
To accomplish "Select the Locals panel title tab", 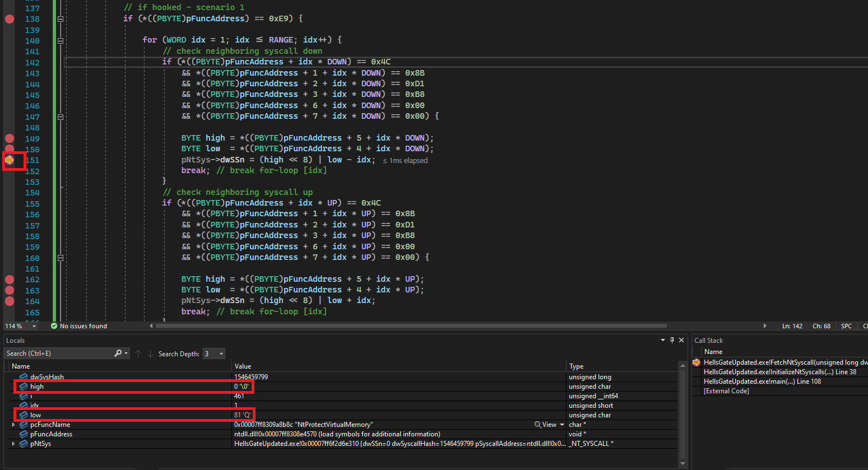I will 16,341.
